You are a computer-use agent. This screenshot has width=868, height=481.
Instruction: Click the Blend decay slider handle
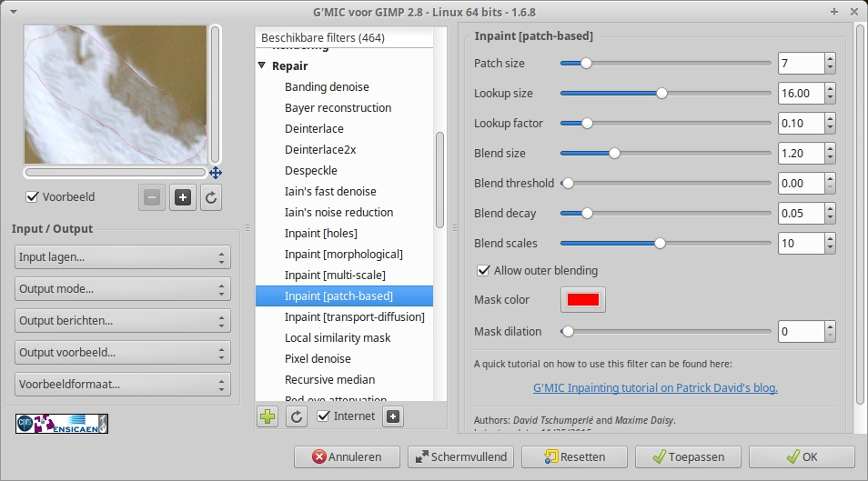coord(587,213)
